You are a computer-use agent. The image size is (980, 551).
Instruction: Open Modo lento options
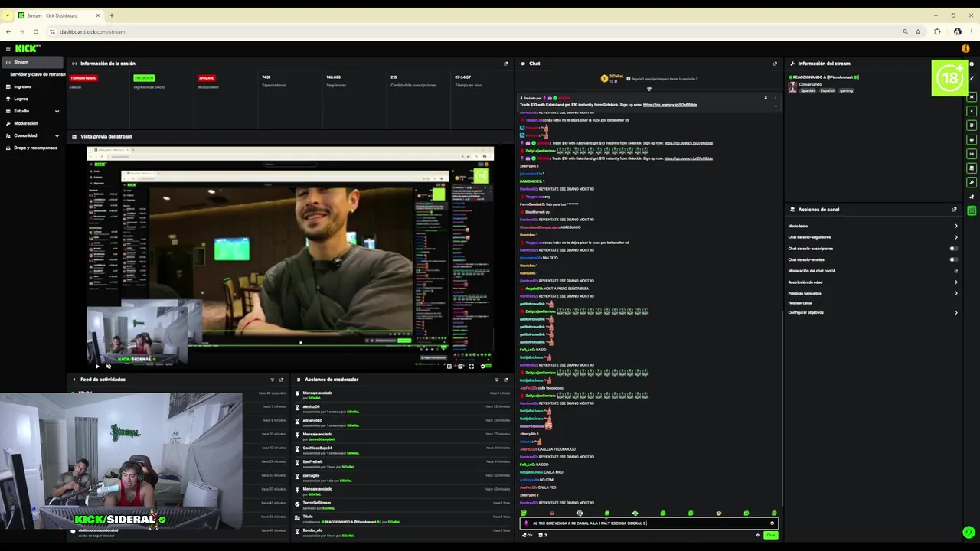(x=872, y=226)
